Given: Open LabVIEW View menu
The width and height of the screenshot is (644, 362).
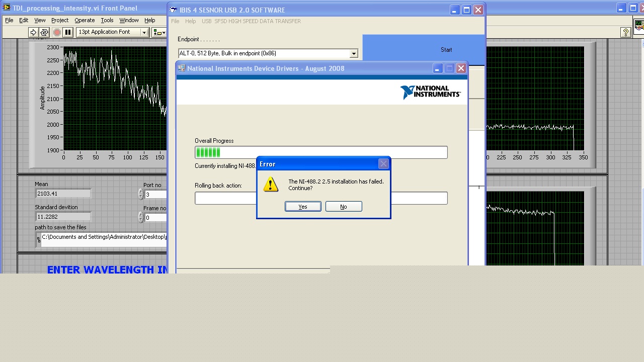Looking at the screenshot, I should coord(40,20).
